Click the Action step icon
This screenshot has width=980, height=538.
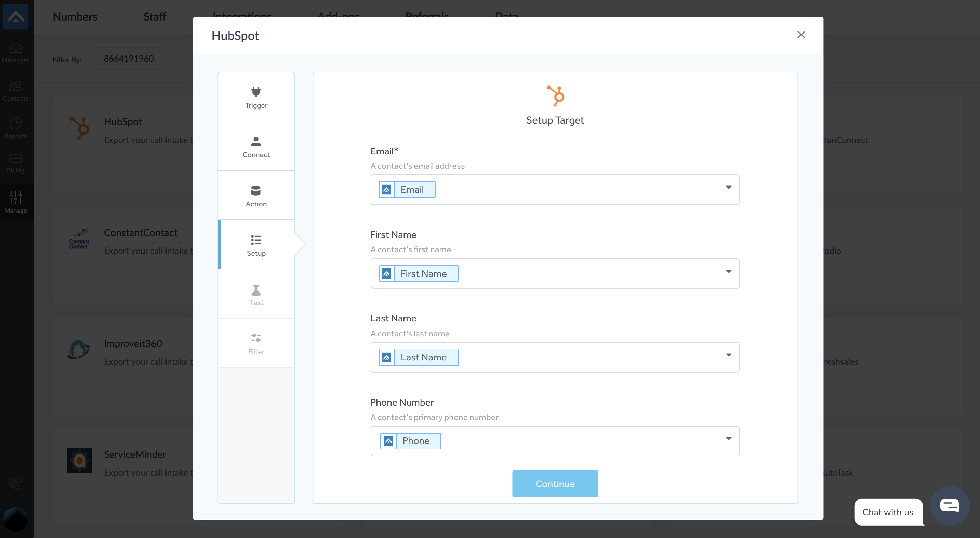point(255,190)
